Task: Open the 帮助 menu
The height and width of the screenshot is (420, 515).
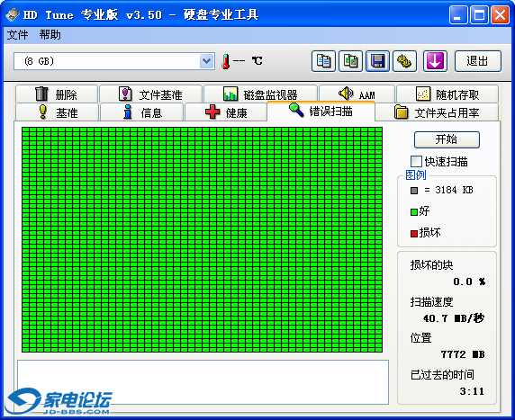Action: tap(50, 35)
